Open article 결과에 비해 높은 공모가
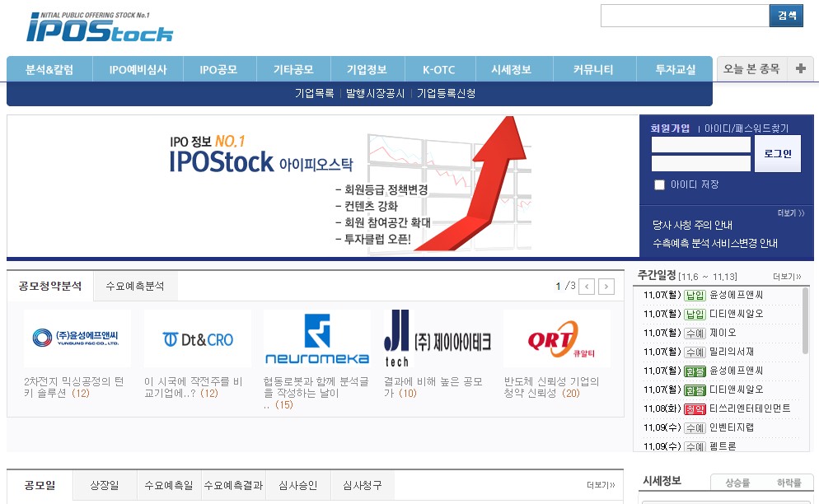The width and height of the screenshot is (819, 504). (433, 388)
